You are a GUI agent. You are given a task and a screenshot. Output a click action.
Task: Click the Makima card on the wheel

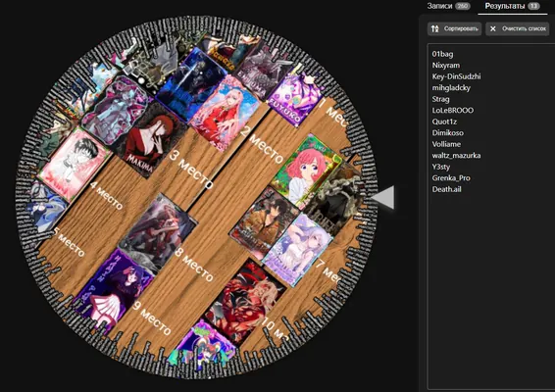(150, 141)
